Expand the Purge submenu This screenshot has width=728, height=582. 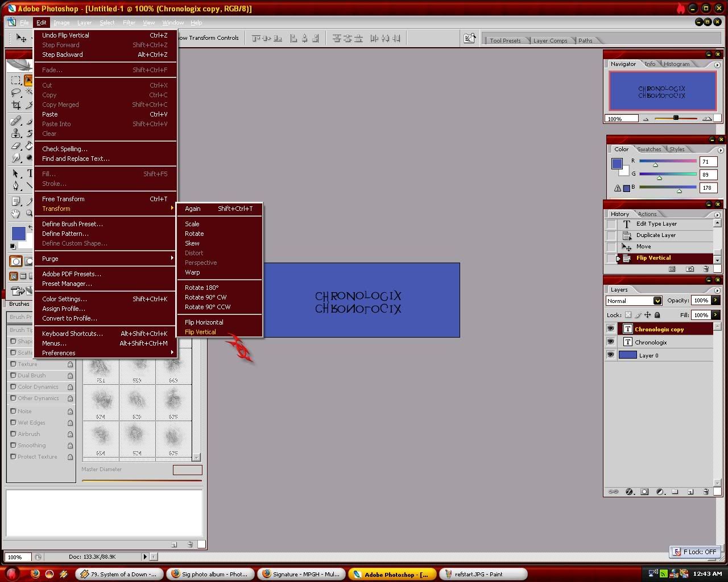click(x=106, y=259)
